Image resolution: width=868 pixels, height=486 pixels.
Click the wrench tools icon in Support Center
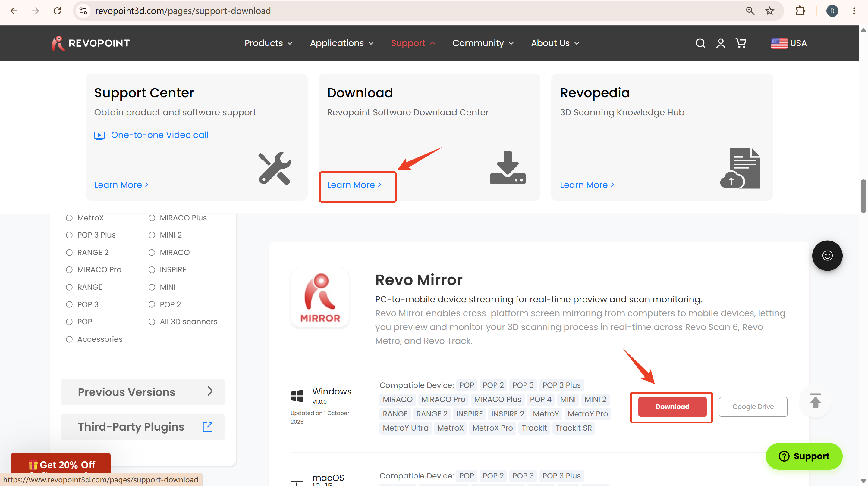275,168
